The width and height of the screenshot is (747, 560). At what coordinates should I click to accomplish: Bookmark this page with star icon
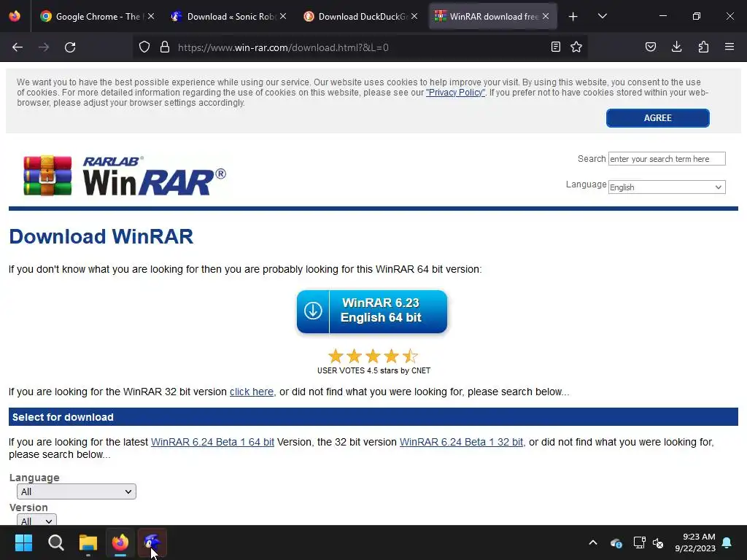click(576, 47)
